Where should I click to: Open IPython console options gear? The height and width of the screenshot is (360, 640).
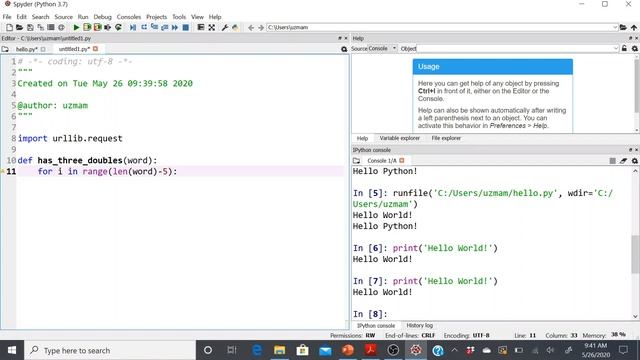tap(634, 161)
